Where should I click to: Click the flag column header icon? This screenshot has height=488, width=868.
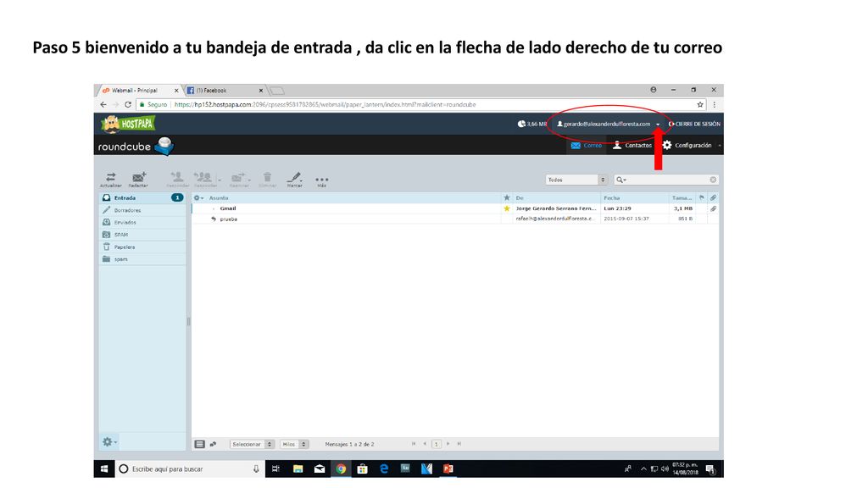702,197
